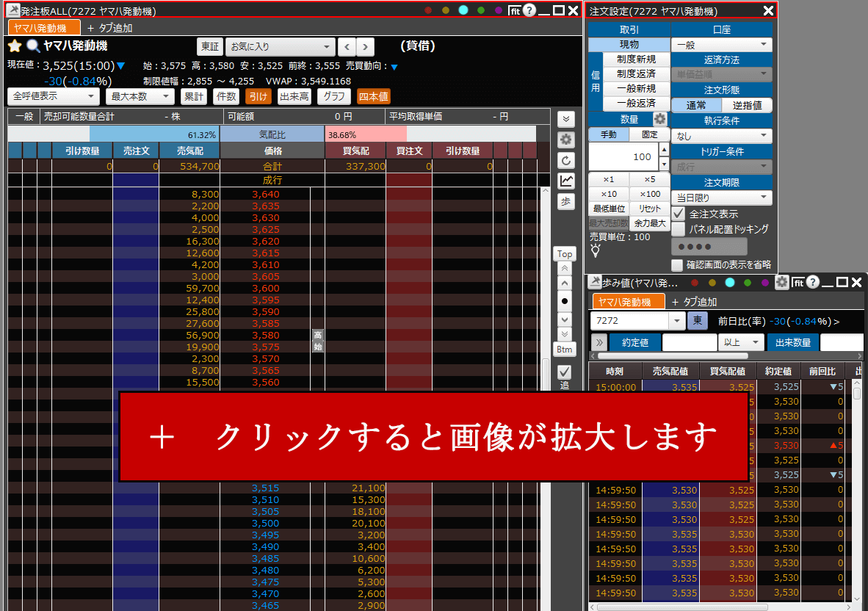Select 通常 order type
Image resolution: width=868 pixels, height=611 pixels.
[696, 105]
